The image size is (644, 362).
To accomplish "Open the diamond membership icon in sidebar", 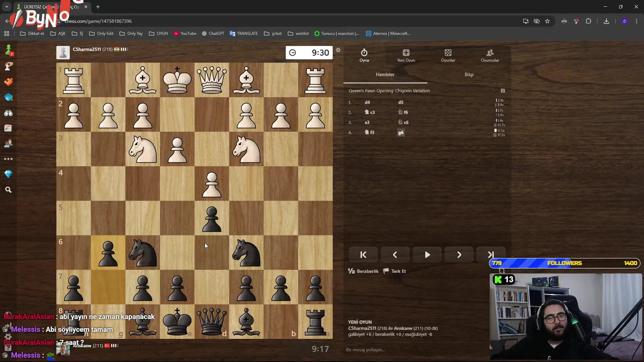I will click(x=8, y=174).
